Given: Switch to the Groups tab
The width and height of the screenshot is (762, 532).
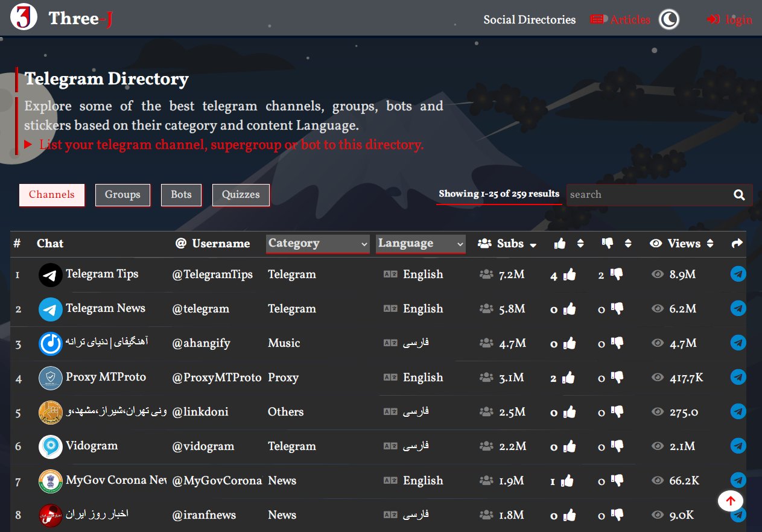Looking at the screenshot, I should point(122,195).
